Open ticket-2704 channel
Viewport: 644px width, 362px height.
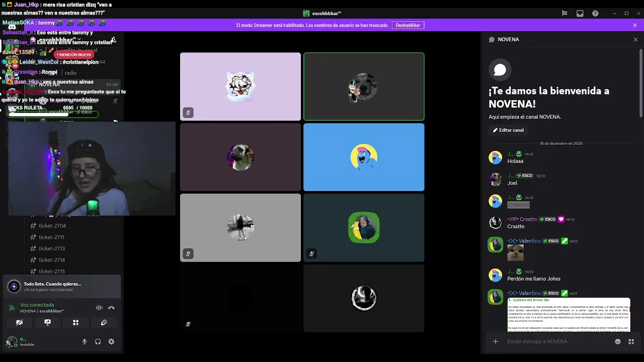(x=52, y=226)
